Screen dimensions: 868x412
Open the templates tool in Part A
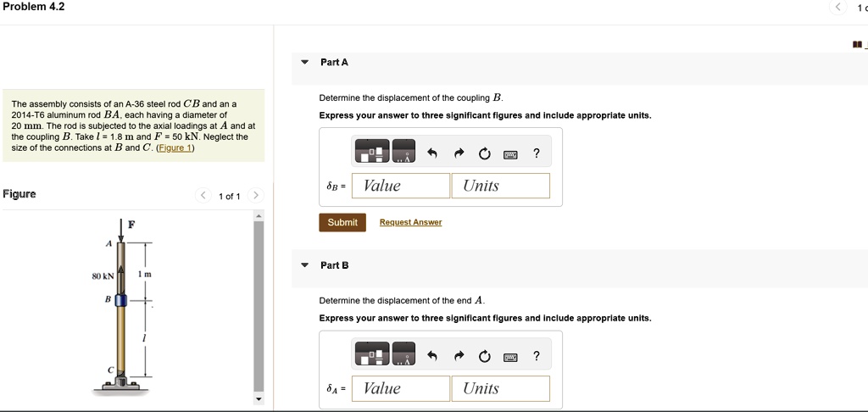pyautogui.click(x=374, y=153)
